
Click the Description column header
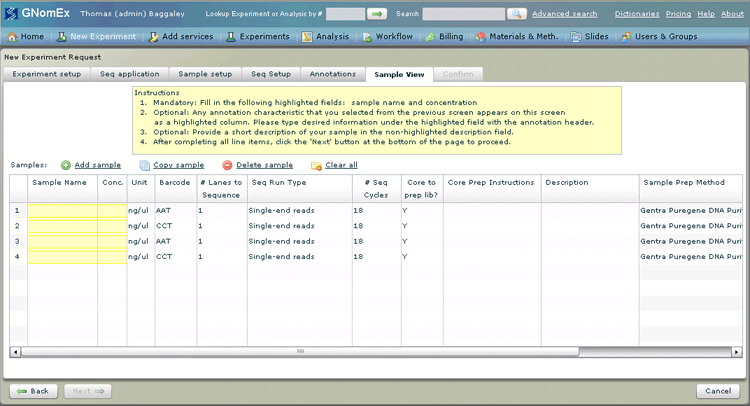[x=590, y=188]
